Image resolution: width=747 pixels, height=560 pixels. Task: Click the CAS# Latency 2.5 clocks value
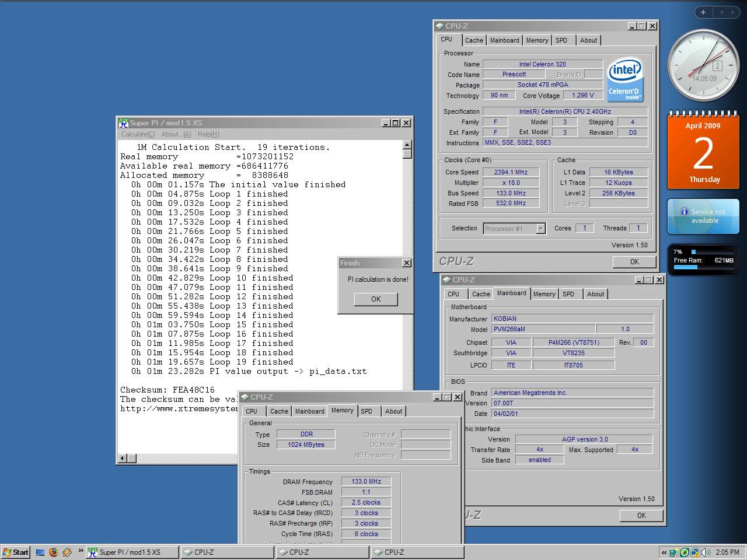[366, 502]
